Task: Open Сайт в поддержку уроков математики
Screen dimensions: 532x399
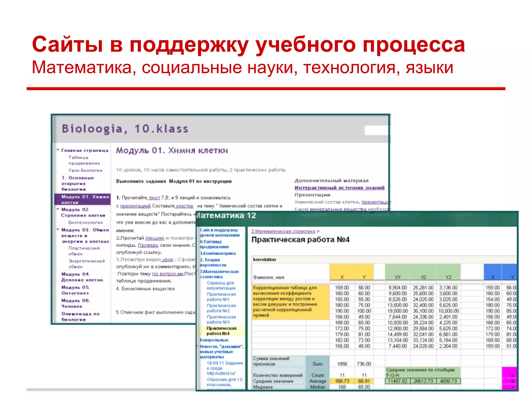Action: click(x=220, y=232)
